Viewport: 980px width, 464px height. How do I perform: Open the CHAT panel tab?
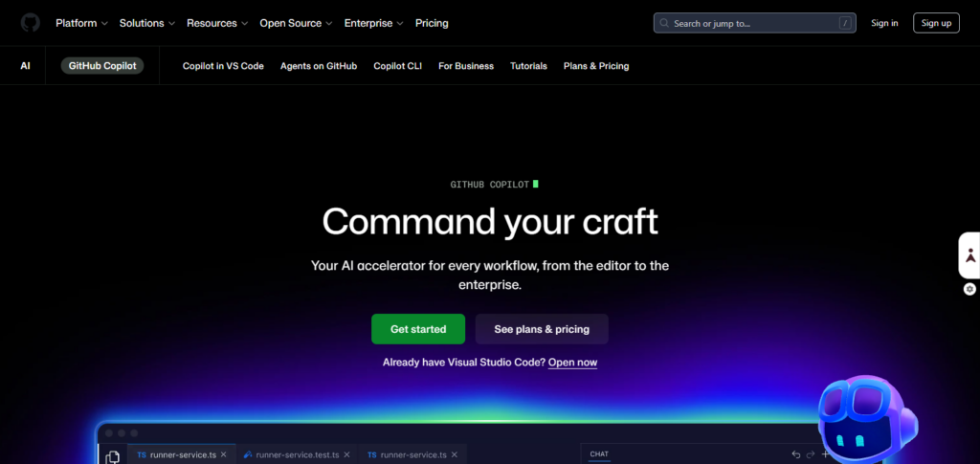(x=599, y=454)
